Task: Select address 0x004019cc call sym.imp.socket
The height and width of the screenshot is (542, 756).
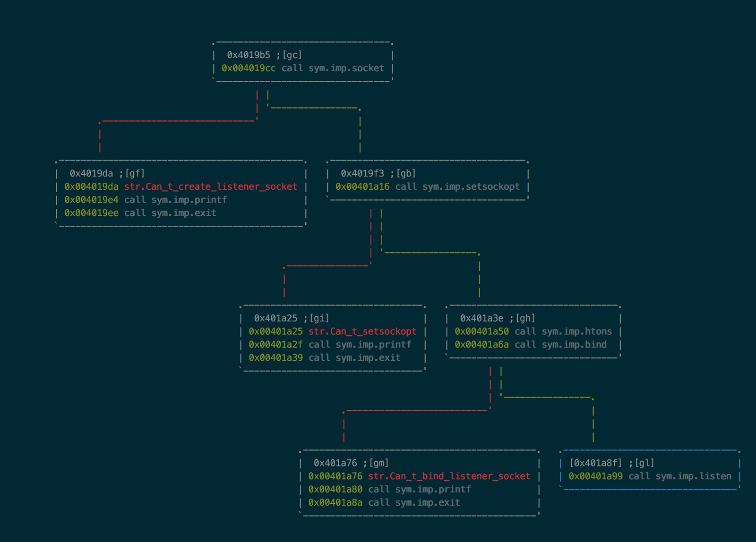Action: pyautogui.click(x=303, y=68)
